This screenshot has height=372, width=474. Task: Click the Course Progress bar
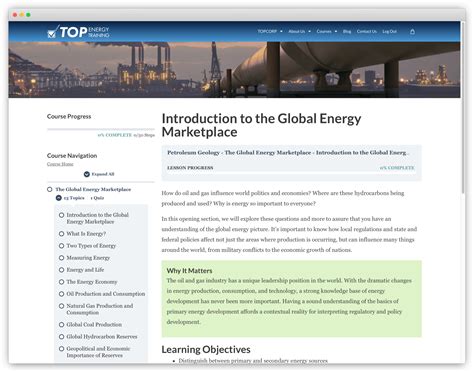pyautogui.click(x=101, y=129)
